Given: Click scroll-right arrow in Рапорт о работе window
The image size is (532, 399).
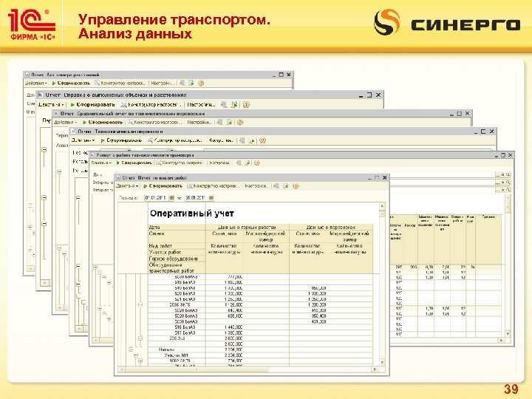Looking at the screenshot, I should (501, 340).
